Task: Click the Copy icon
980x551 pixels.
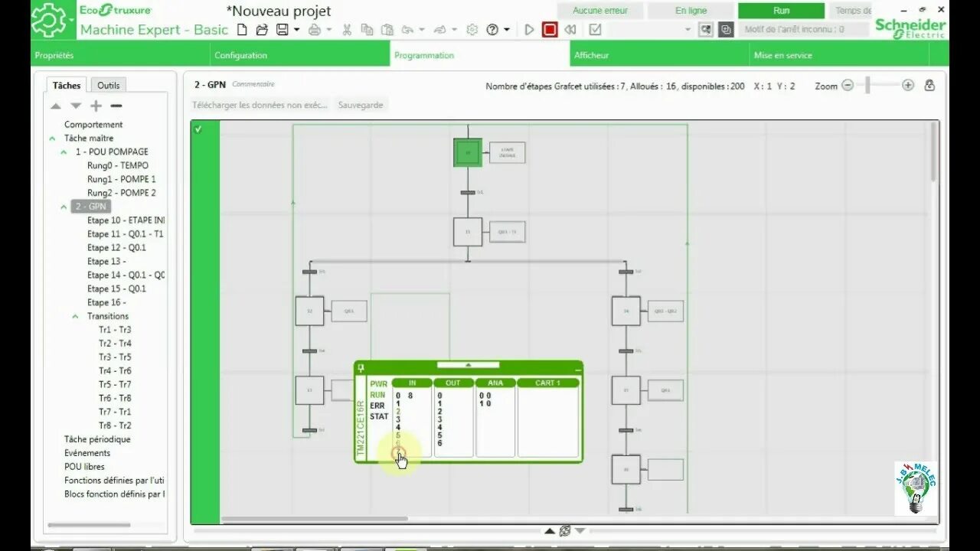Action: (x=366, y=29)
